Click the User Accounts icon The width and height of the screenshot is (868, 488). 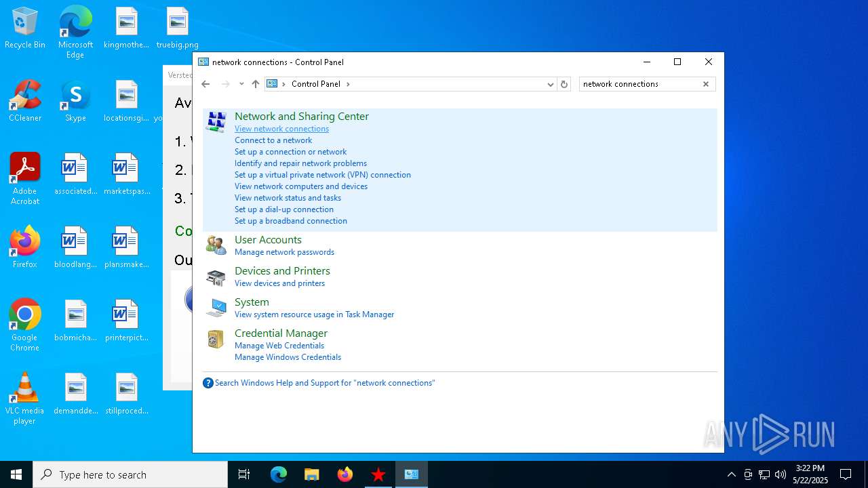[216, 245]
